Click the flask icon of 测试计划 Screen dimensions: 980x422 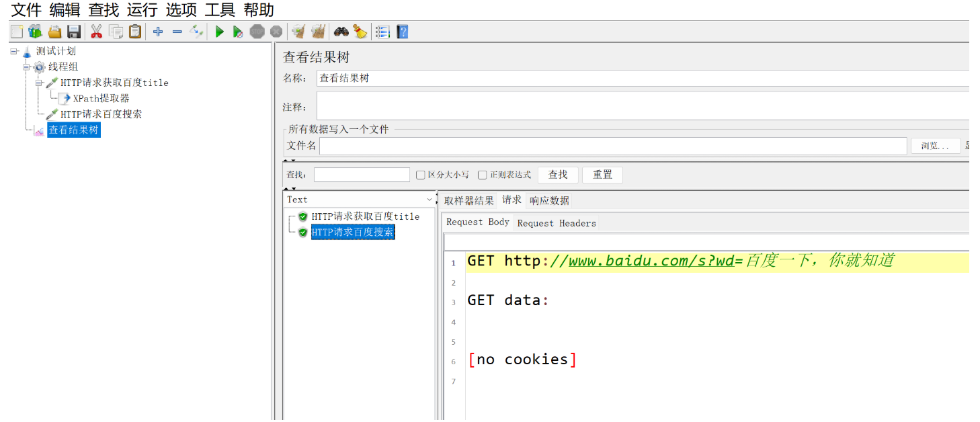point(27,52)
